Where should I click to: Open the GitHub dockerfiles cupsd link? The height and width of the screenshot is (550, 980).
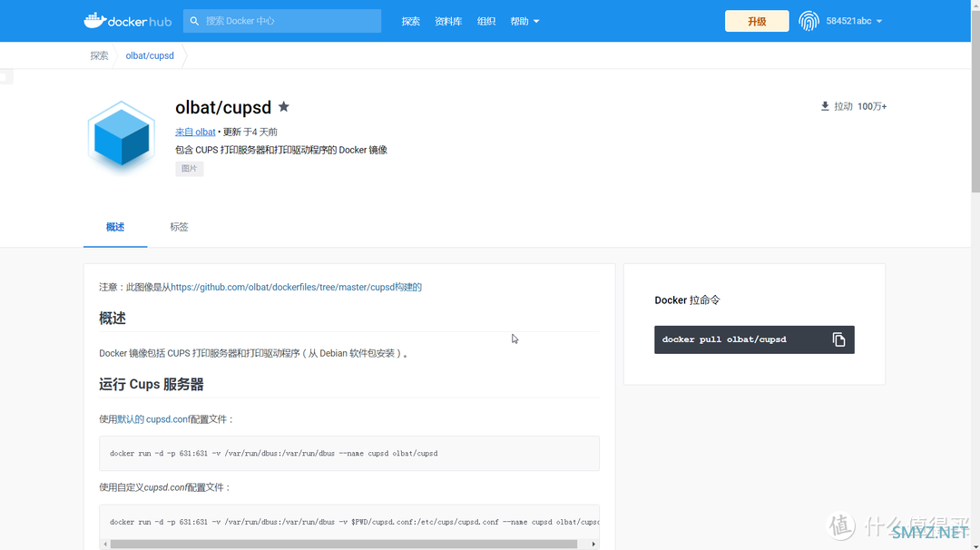[296, 287]
